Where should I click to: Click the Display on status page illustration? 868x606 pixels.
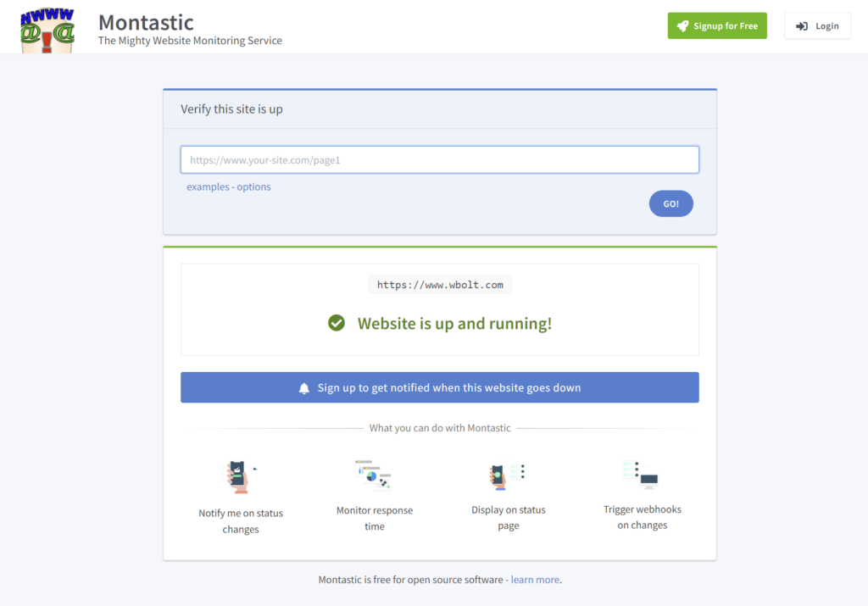[508, 475]
